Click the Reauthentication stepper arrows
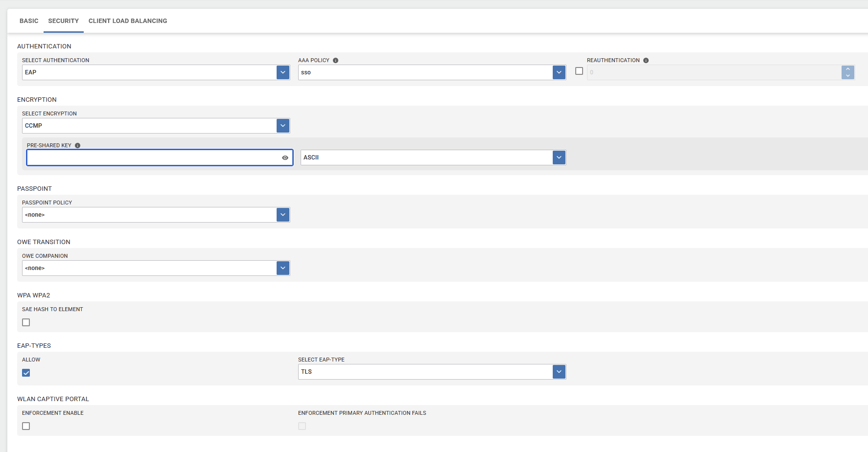868x452 pixels. (848, 72)
